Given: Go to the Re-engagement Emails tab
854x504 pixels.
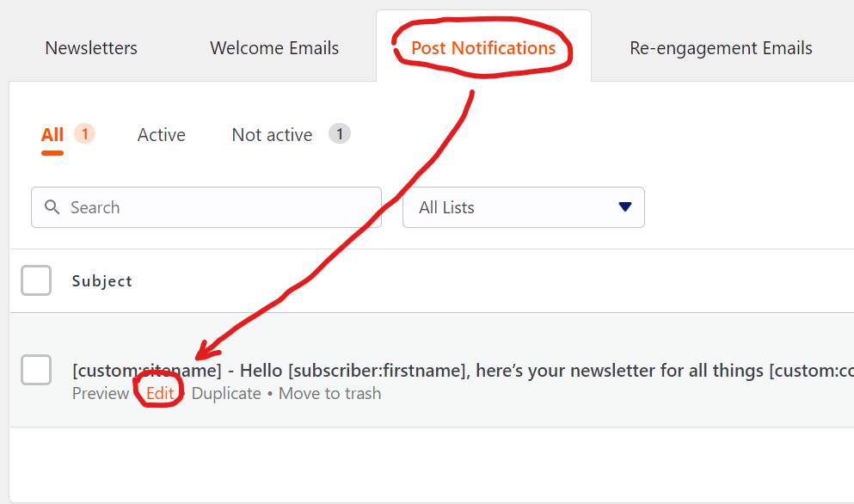Looking at the screenshot, I should 721,48.
